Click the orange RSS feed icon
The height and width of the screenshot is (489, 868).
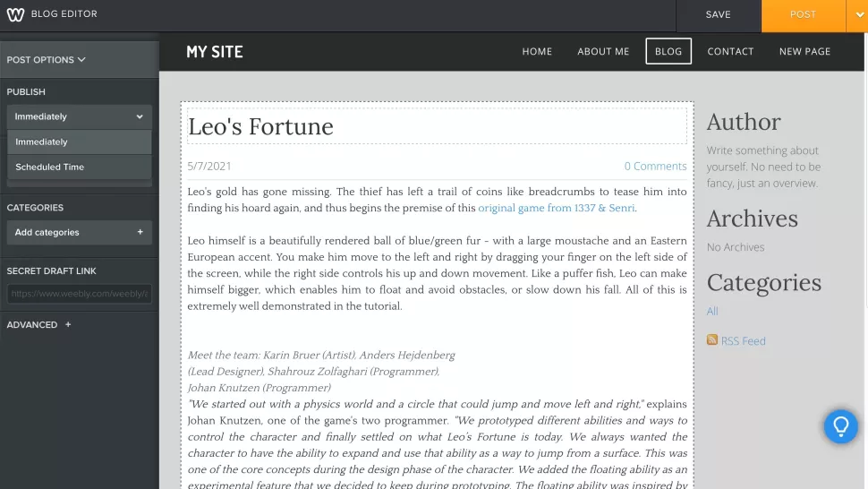(712, 339)
